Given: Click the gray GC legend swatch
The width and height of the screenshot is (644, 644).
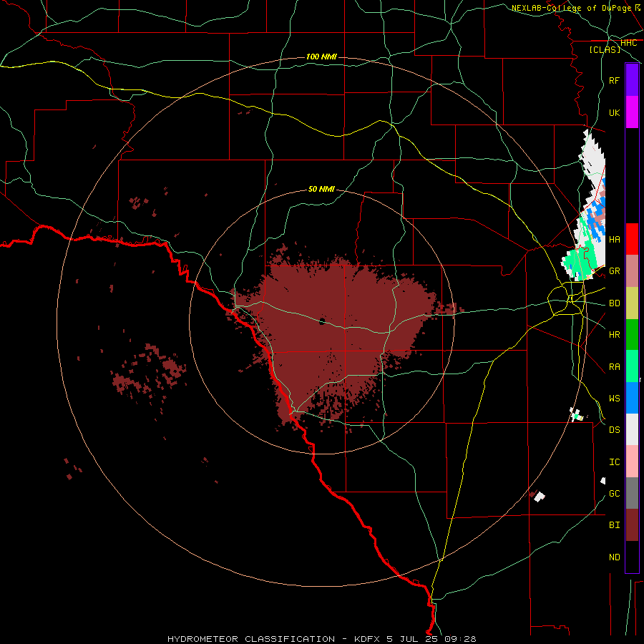Looking at the screenshot, I should tap(632, 493).
